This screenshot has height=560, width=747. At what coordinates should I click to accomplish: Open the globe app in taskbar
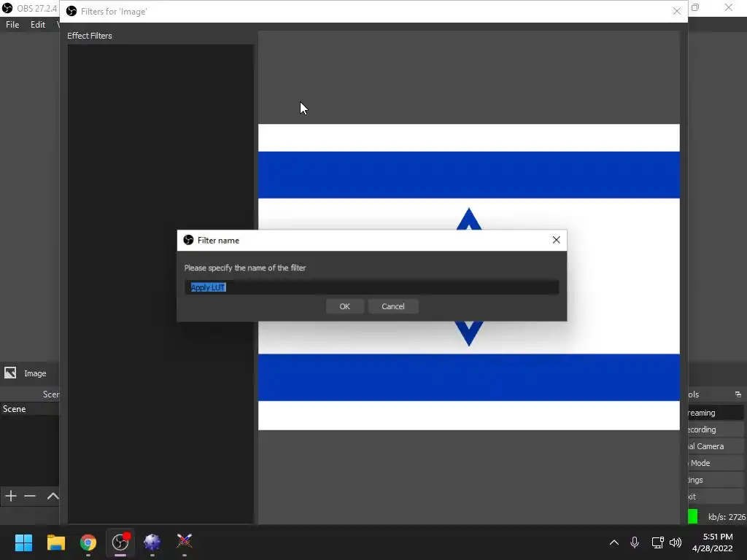[152, 542]
